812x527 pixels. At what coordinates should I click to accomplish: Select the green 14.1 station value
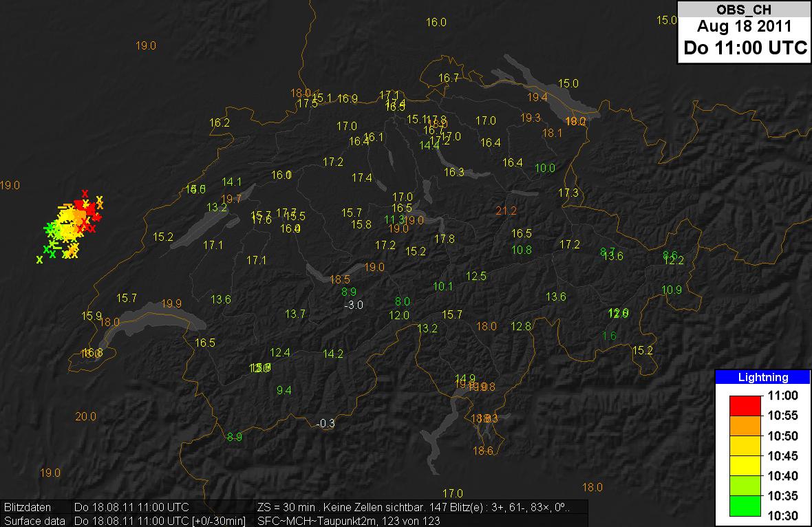(231, 182)
